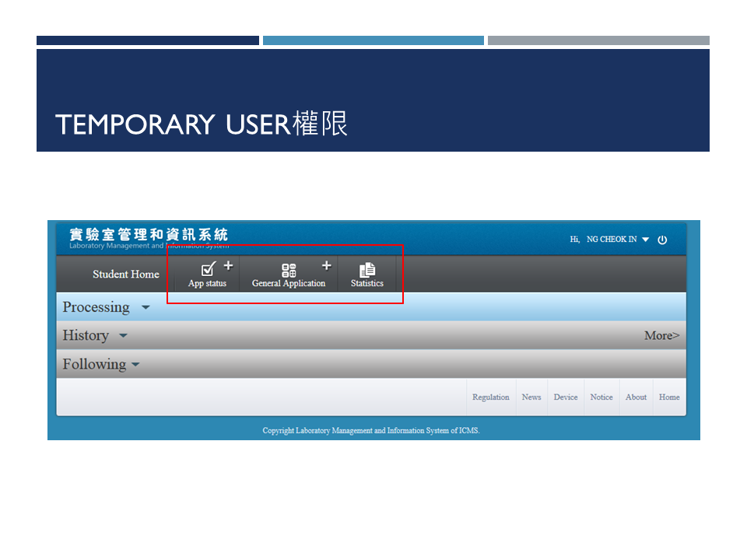
Task: Open the Regulation footer link
Action: tap(491, 397)
